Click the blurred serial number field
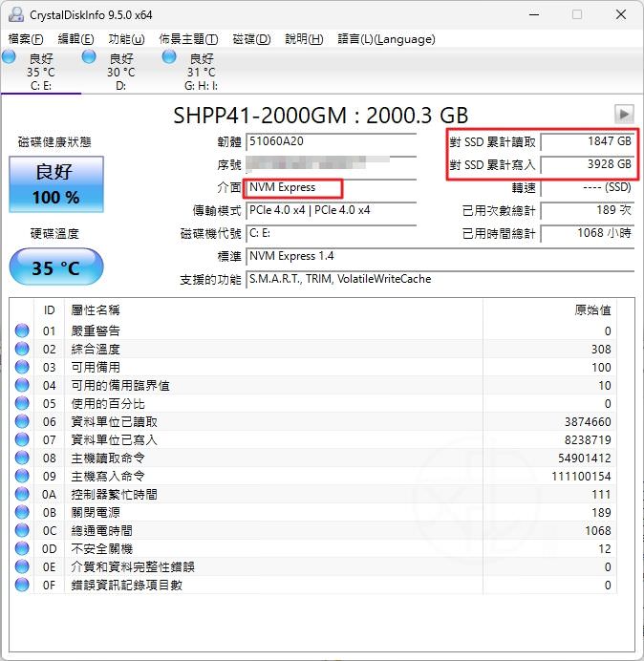Image resolution: width=644 pixels, height=661 pixels. (331, 164)
